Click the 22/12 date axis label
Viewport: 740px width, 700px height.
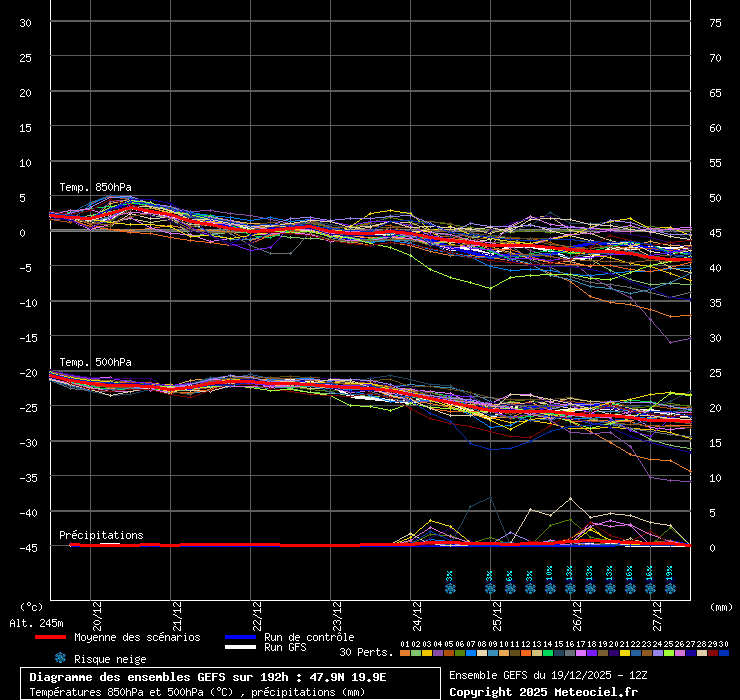[257, 611]
